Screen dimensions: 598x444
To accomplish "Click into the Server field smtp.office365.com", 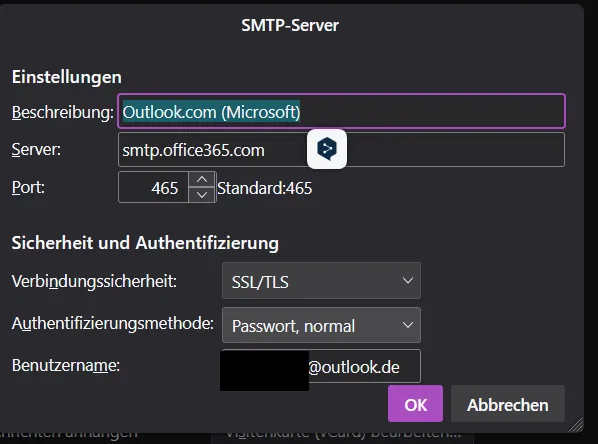I will [x=341, y=150].
